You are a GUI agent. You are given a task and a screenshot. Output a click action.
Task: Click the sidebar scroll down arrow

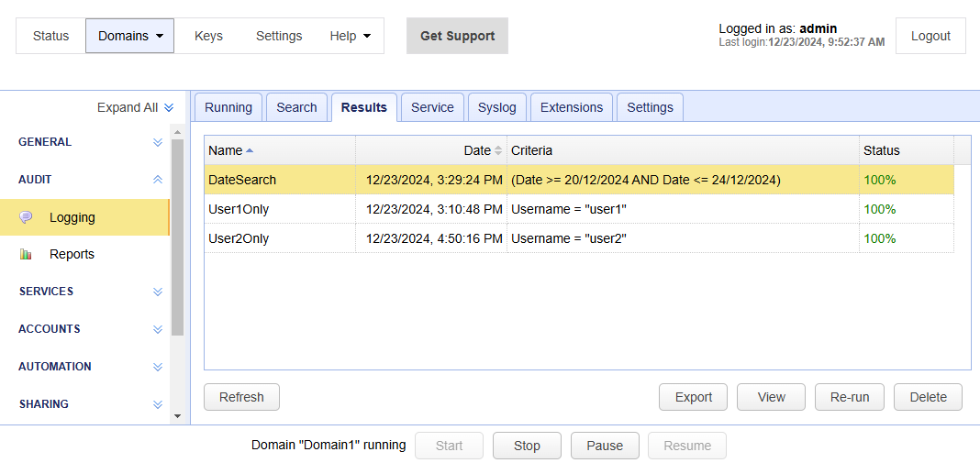pos(177,415)
